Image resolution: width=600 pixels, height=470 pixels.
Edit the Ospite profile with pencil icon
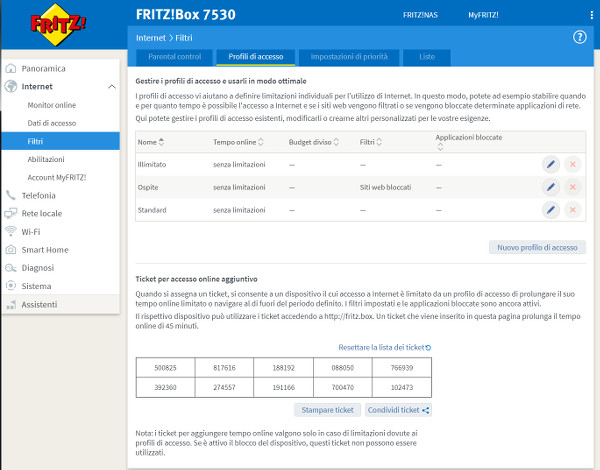pyautogui.click(x=551, y=187)
